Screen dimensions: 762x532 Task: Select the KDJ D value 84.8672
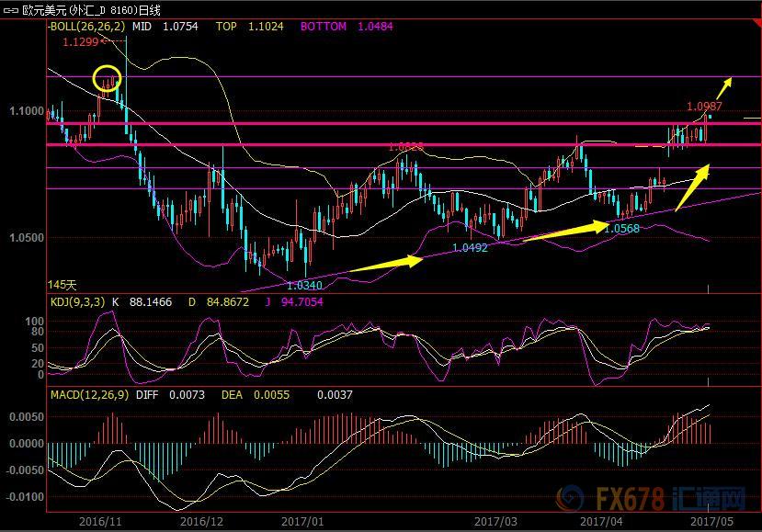(227, 301)
